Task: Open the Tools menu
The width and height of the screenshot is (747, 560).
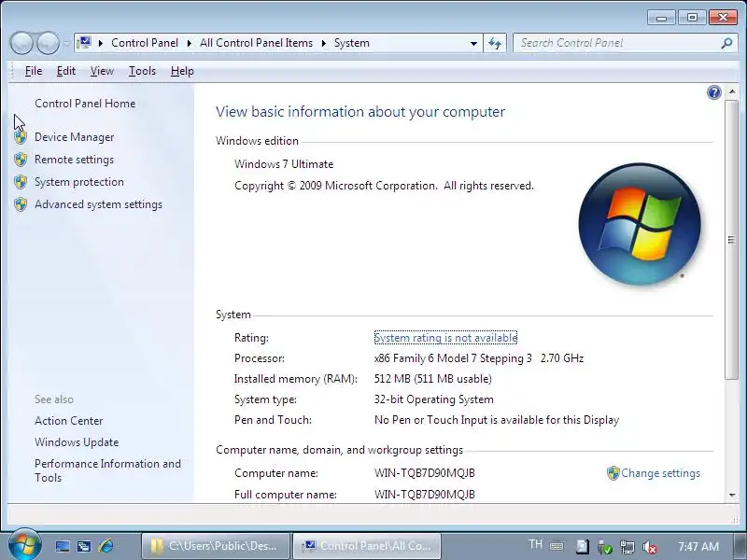Action: (142, 71)
